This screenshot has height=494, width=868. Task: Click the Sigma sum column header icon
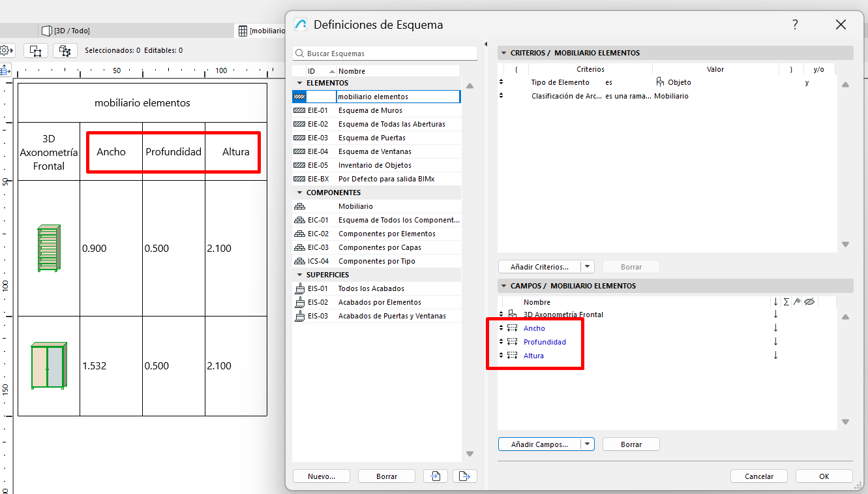pyautogui.click(x=786, y=301)
